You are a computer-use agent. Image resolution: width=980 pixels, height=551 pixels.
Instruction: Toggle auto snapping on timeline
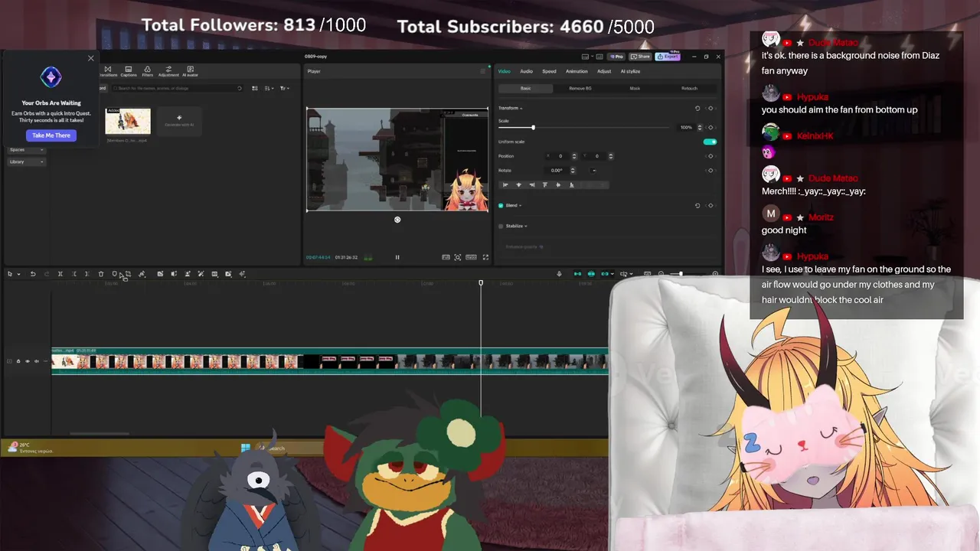pyautogui.click(x=591, y=274)
